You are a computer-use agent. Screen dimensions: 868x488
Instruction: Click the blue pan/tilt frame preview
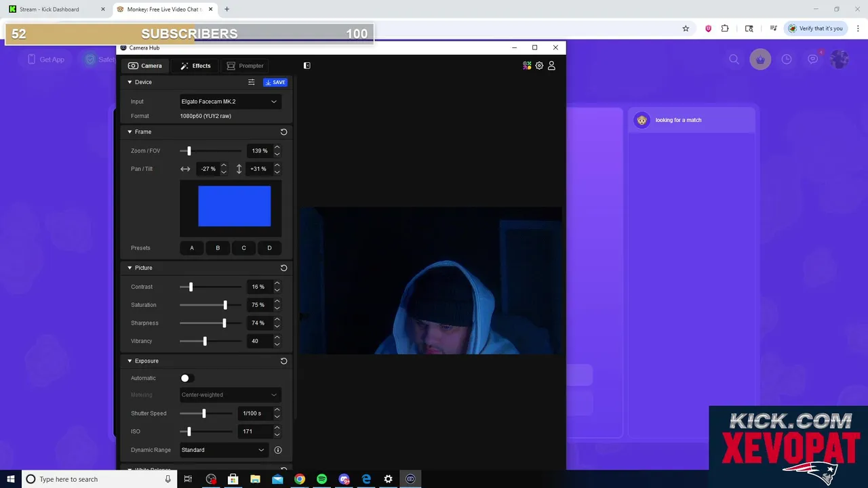234,206
